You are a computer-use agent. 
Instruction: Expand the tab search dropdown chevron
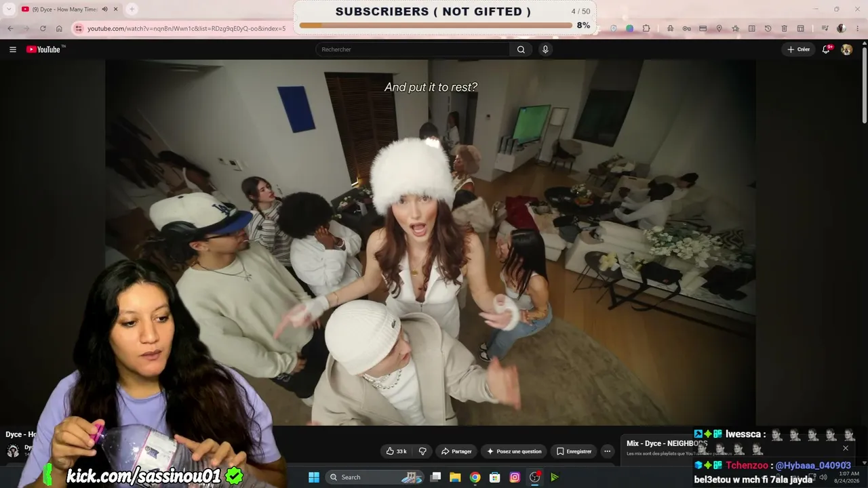point(9,9)
